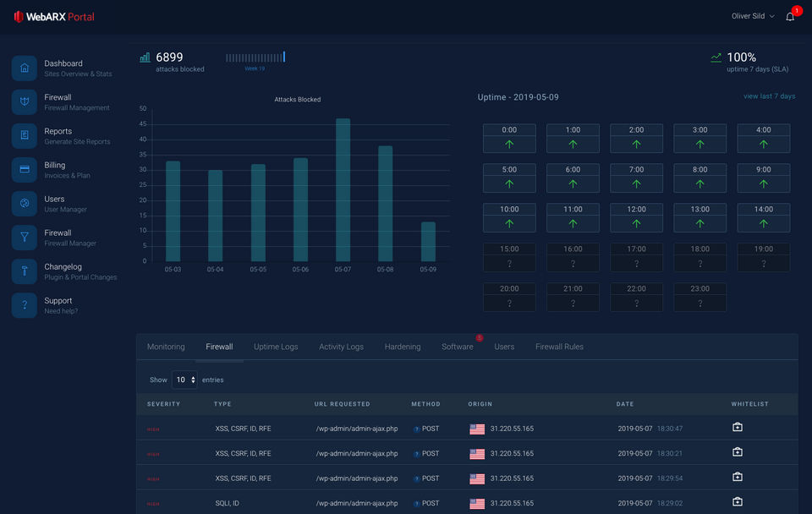Open the Reports document icon
This screenshot has height=514, width=812.
coord(25,135)
